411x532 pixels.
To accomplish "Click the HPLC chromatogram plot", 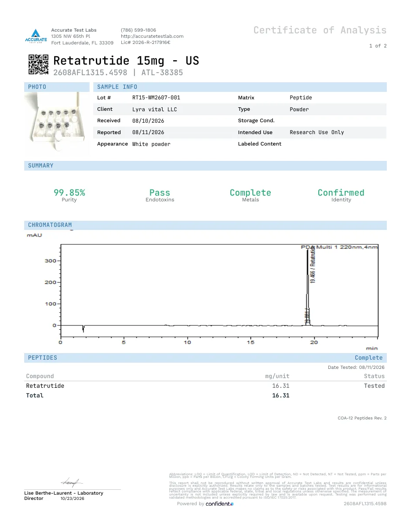I will point(219,291).
